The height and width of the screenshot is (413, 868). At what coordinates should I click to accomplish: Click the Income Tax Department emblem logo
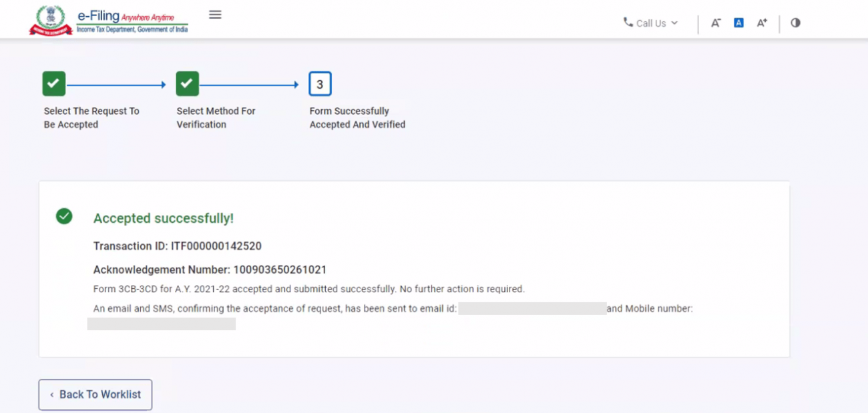pos(51,20)
